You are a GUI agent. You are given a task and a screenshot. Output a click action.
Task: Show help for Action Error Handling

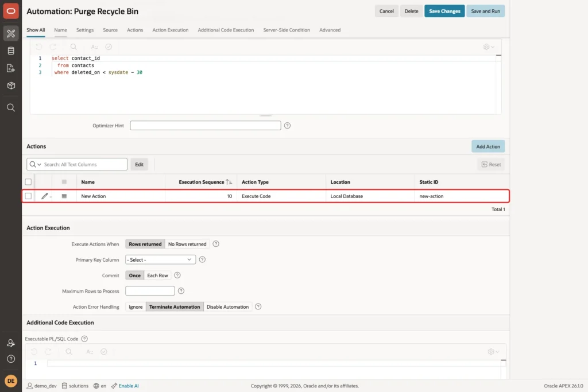258,306
